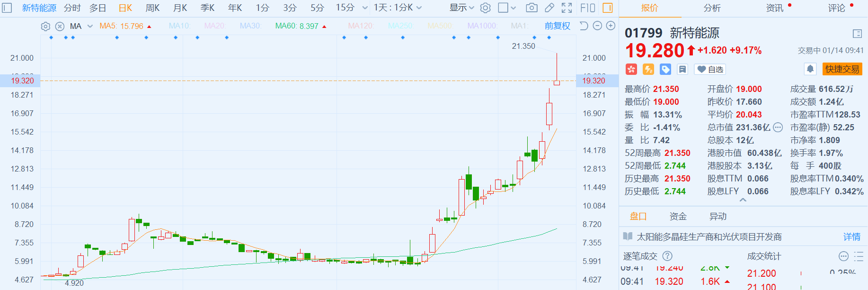Click the 52周最高 21.350 value
Viewport: 868px width, 290px height.
(x=677, y=153)
